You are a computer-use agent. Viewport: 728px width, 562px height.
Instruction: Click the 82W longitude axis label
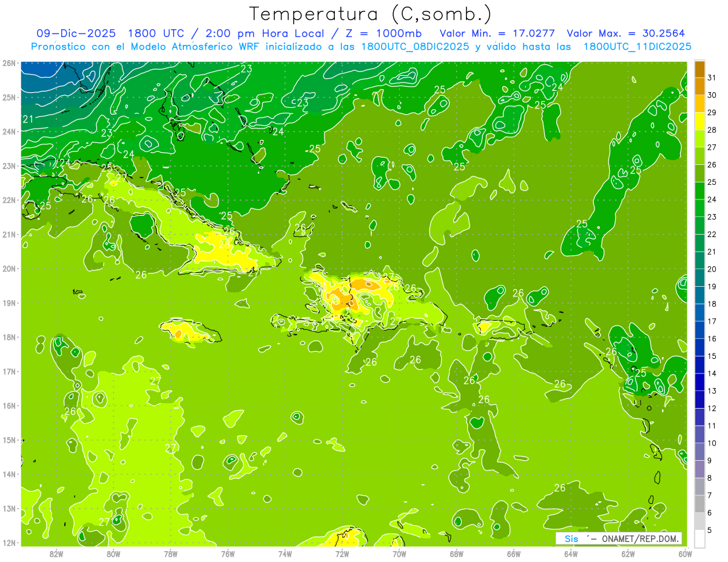click(x=56, y=554)
